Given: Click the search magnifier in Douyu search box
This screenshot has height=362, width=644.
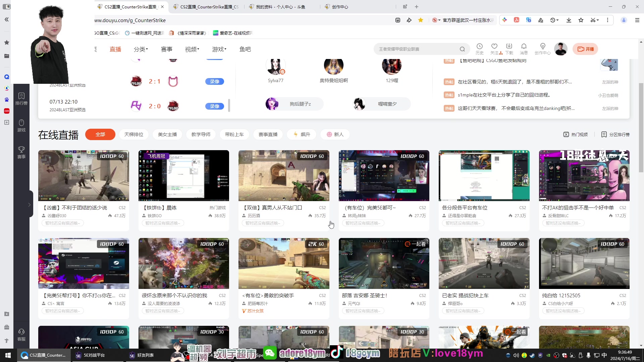Looking at the screenshot, I should 463,49.
